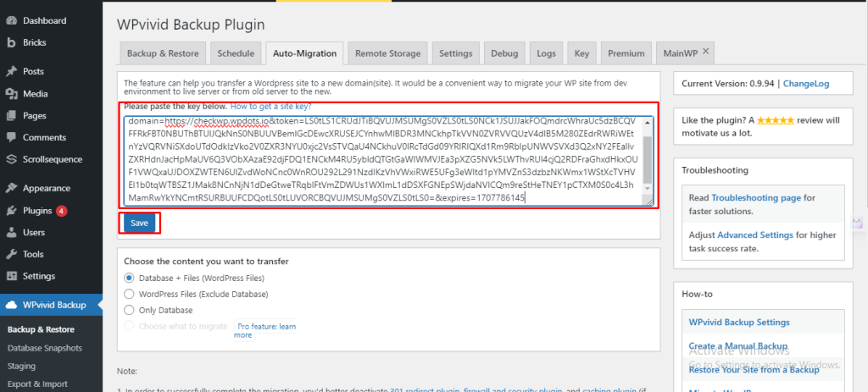Click the Save button
This screenshot has height=392, width=868.
[140, 223]
